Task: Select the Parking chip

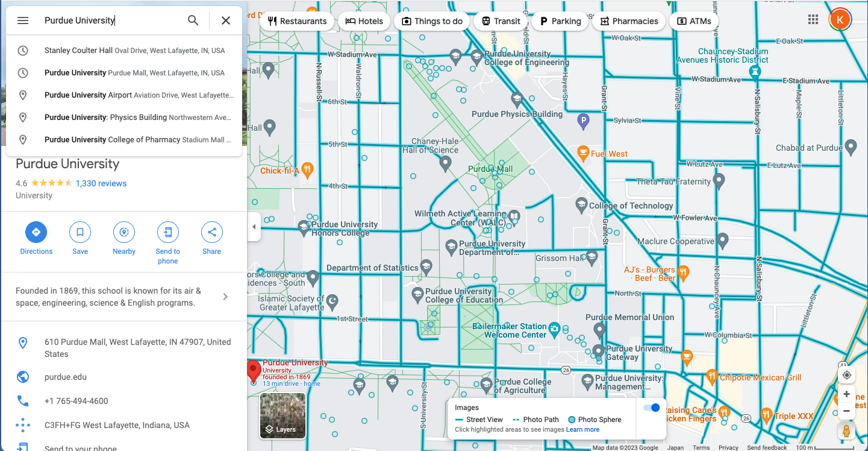Action: 560,21
